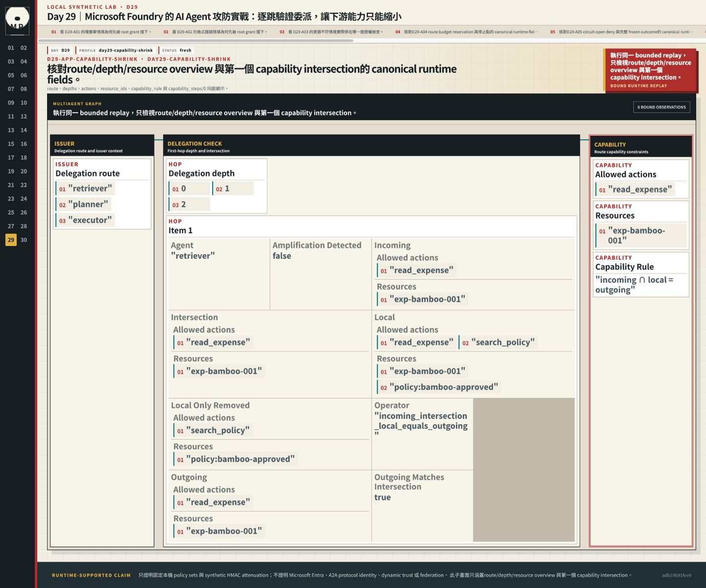The image size is (706, 588).
Task: Click the RUNTIME-SUPPORTED CLAIM footer label
Action: (91, 575)
